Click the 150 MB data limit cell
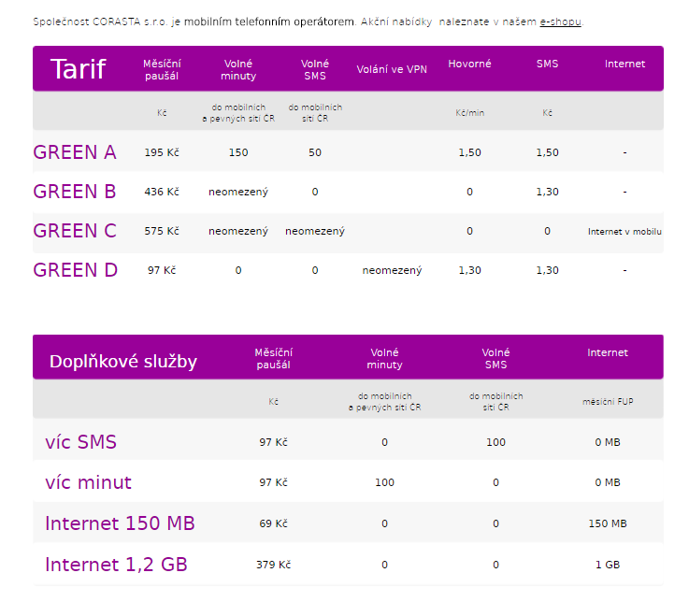This screenshot has height=616, width=689. pyautogui.click(x=608, y=523)
